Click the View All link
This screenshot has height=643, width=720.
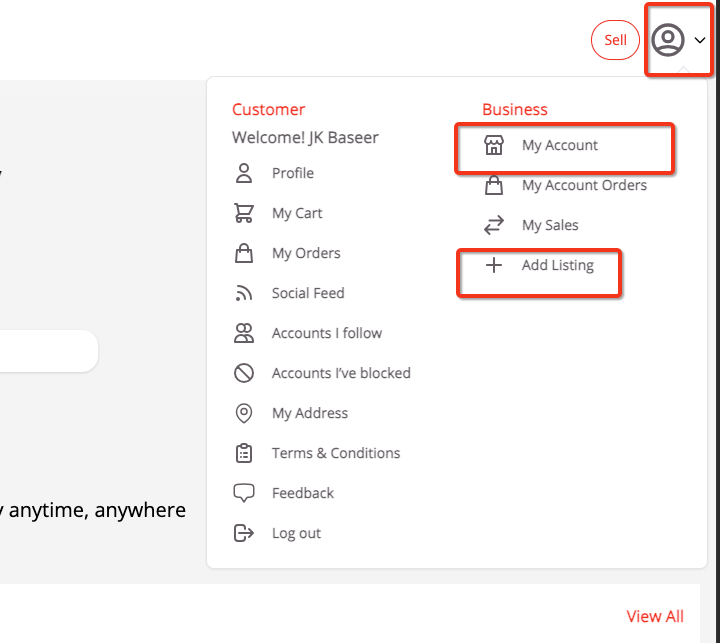(x=655, y=616)
